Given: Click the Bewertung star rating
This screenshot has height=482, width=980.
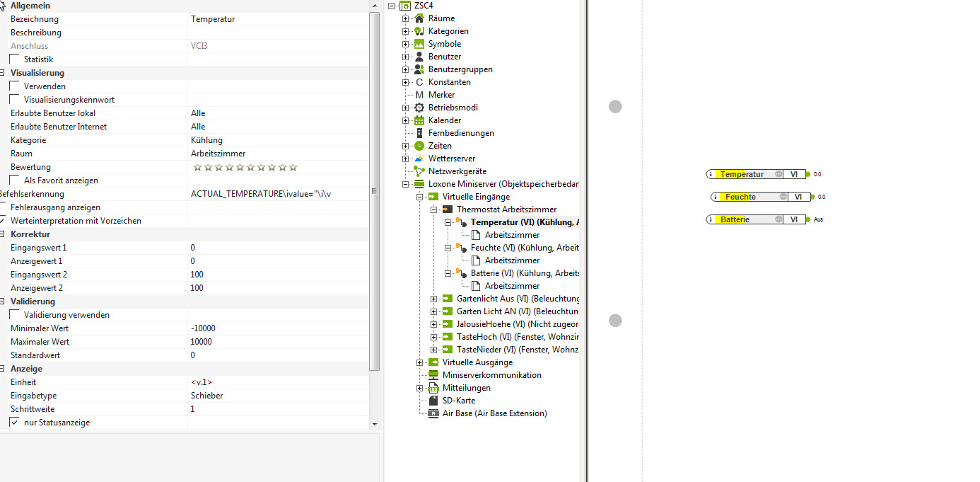Looking at the screenshot, I should (245, 167).
